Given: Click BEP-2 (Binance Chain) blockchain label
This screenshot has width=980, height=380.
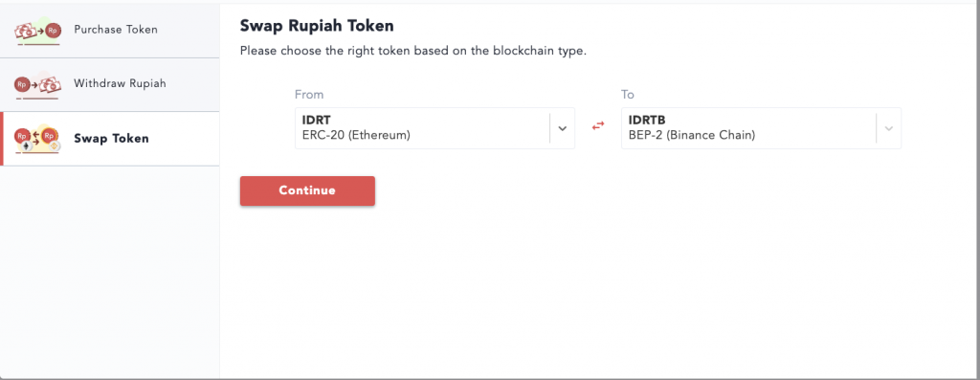Looking at the screenshot, I should tap(692, 134).
